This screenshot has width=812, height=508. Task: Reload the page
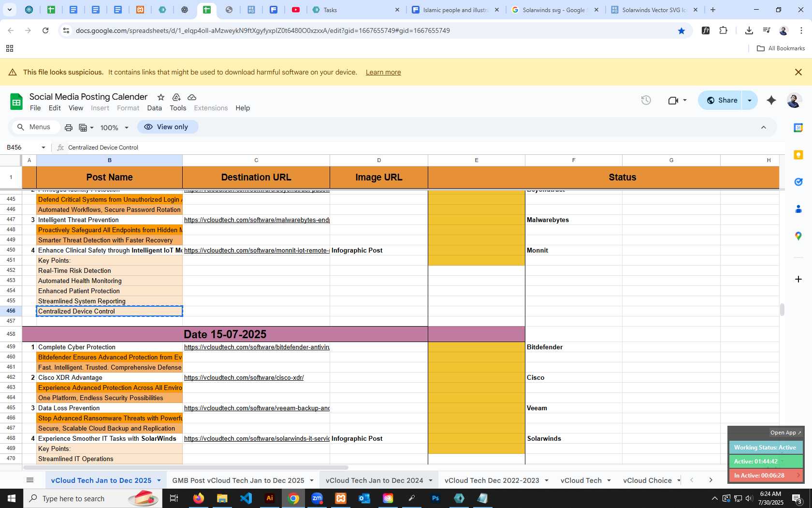point(45,30)
